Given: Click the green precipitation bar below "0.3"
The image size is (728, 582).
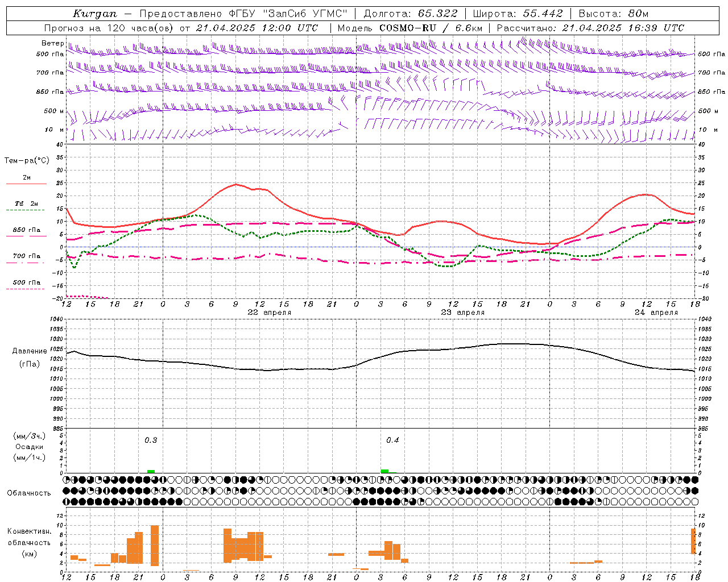Looking at the screenshot, I should click(x=151, y=472).
